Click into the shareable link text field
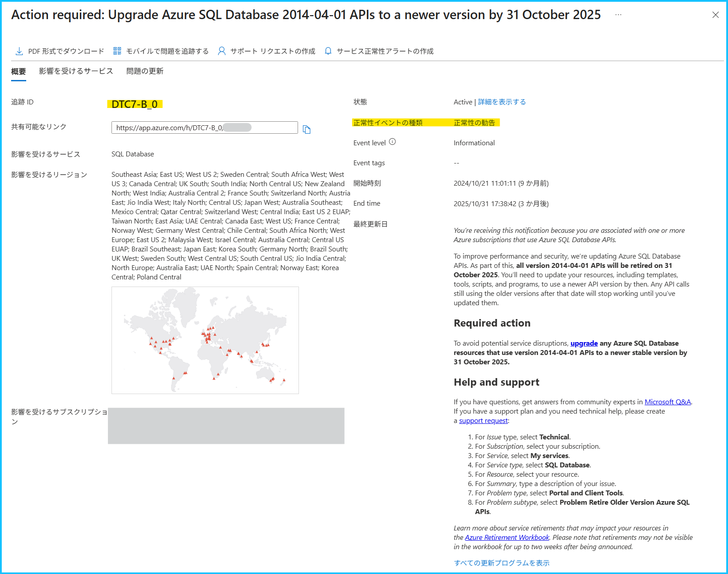The image size is (728, 574). (205, 128)
